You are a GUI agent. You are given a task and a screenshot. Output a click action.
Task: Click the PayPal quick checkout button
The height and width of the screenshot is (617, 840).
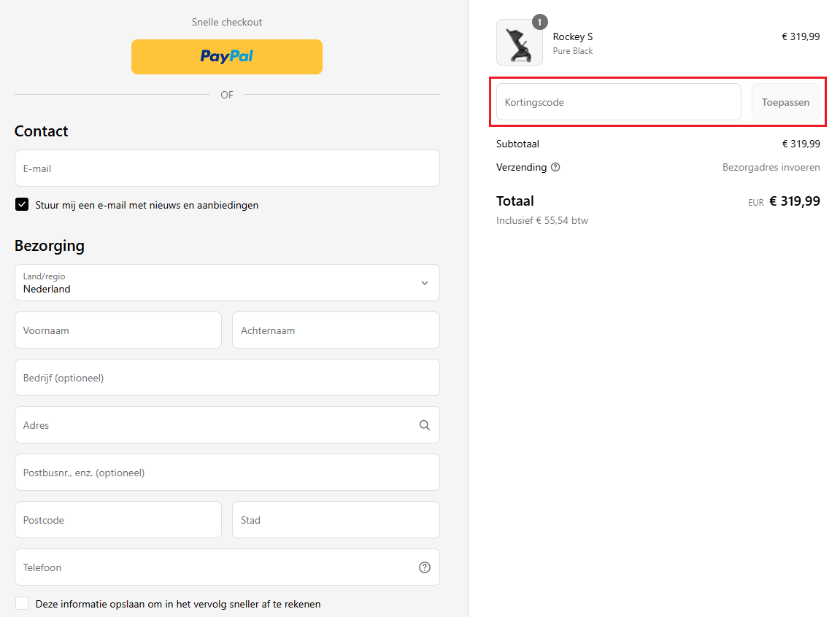[x=226, y=56]
